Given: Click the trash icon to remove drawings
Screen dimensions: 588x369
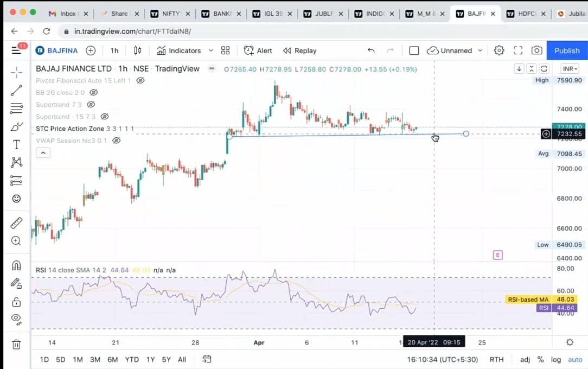Looking at the screenshot, I should 16,344.
